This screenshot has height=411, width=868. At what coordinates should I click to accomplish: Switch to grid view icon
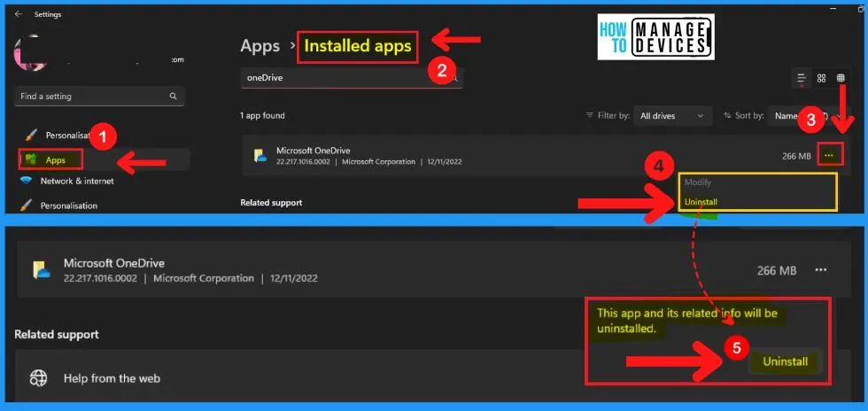click(x=822, y=79)
